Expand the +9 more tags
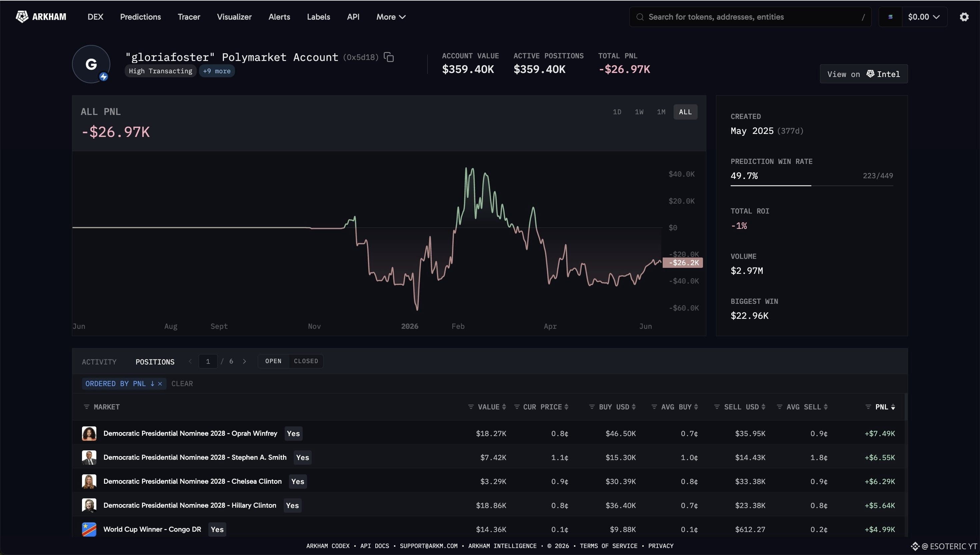 [x=217, y=71]
